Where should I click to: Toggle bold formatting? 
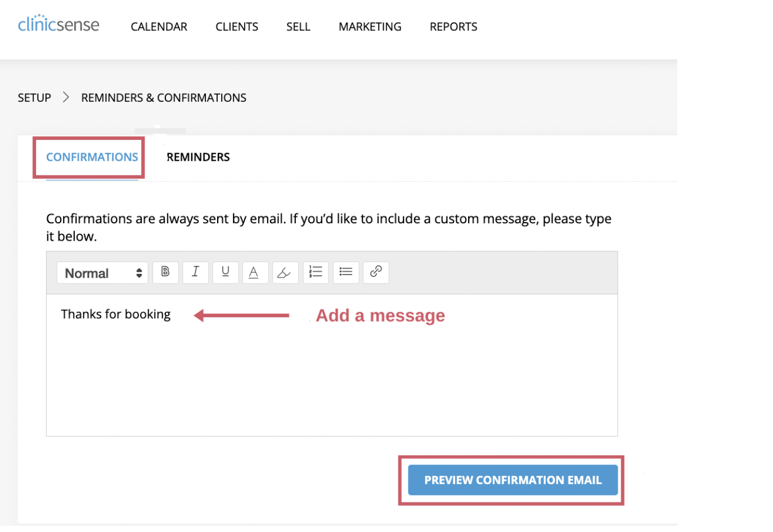[x=165, y=273]
